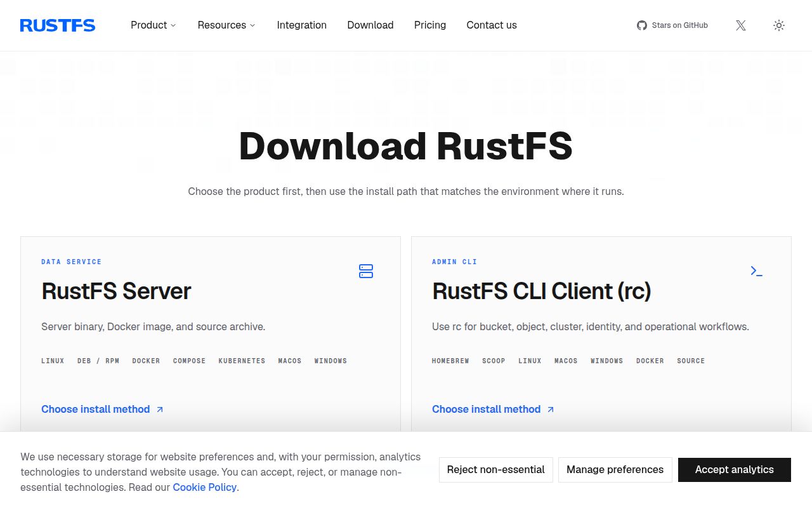Image resolution: width=812 pixels, height=508 pixels.
Task: Click the RustFS CLI Client (rc) title
Action: pos(542,291)
